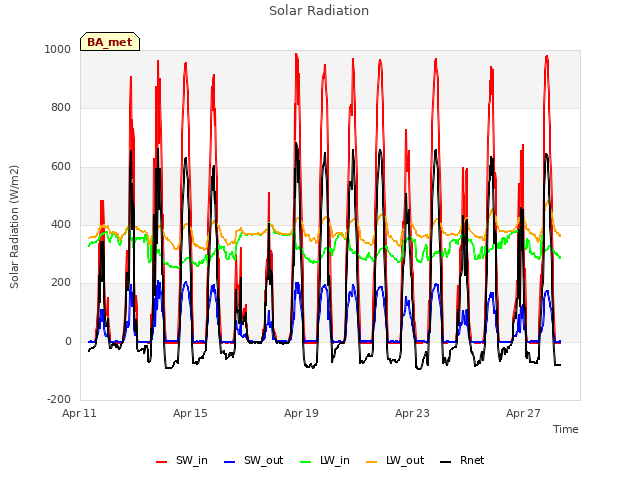Select the BA_met annotation label

tap(110, 42)
